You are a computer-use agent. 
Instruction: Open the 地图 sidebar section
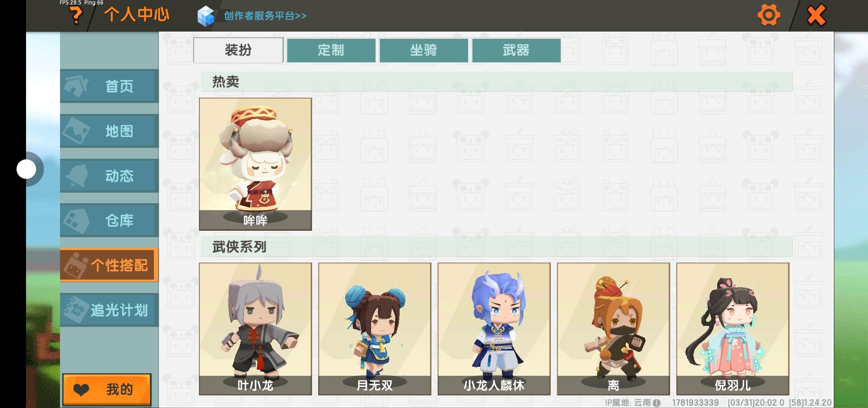tap(109, 131)
